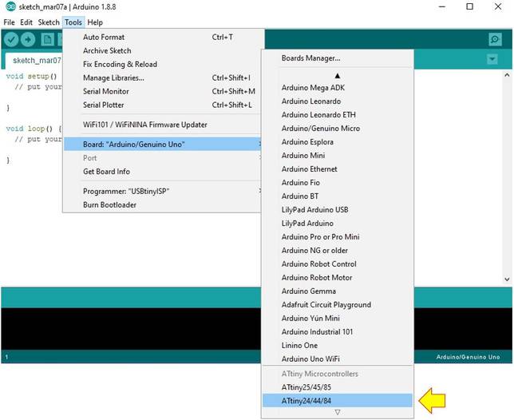Open the Help menu
The width and height of the screenshot is (514, 420).
coord(95,22)
